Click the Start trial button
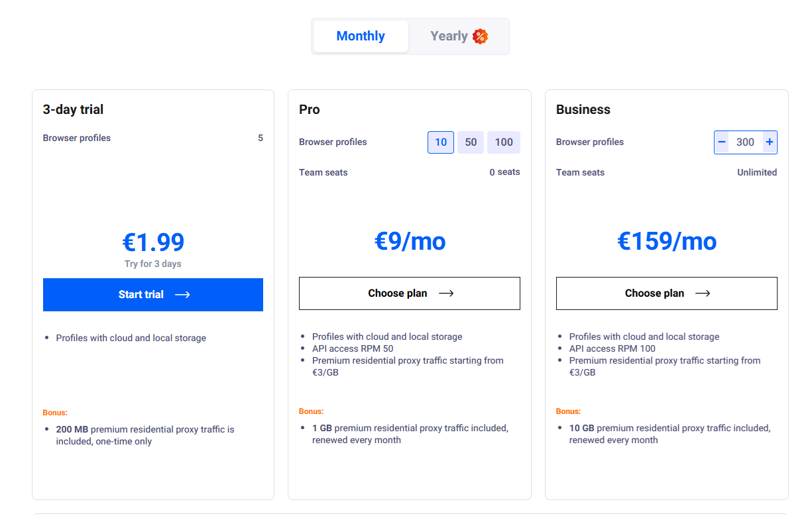 (152, 294)
